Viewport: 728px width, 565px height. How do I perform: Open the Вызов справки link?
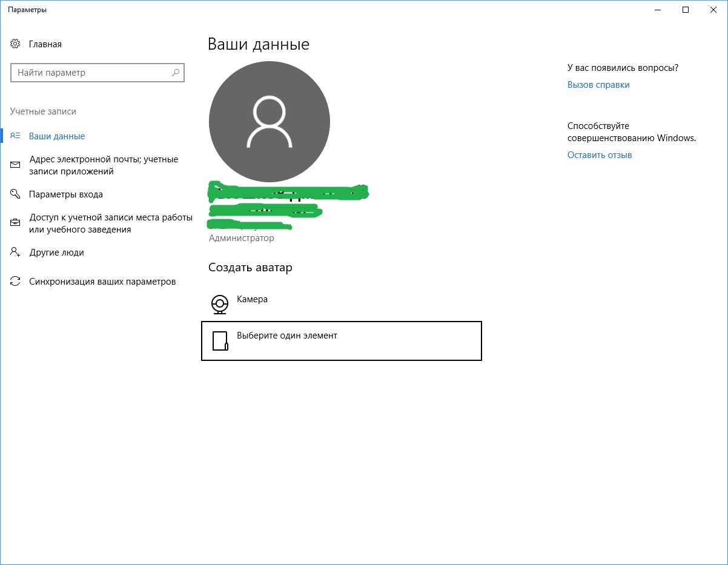[x=598, y=85]
